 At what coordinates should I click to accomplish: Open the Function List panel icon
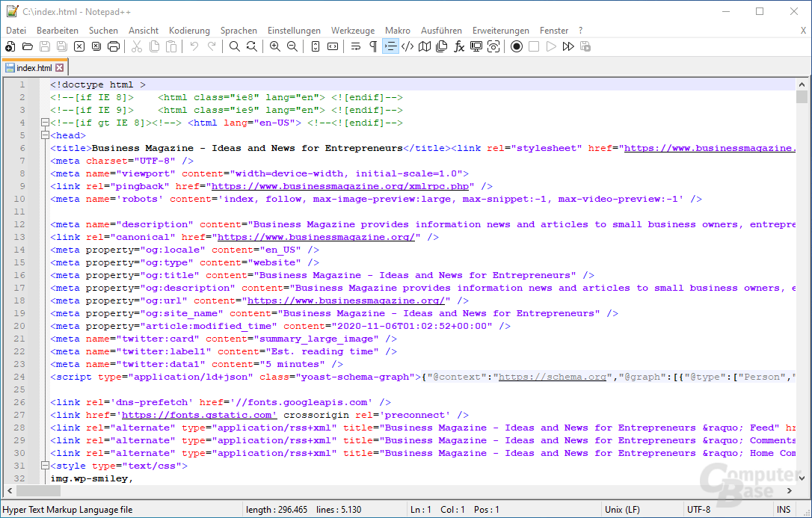click(458, 46)
